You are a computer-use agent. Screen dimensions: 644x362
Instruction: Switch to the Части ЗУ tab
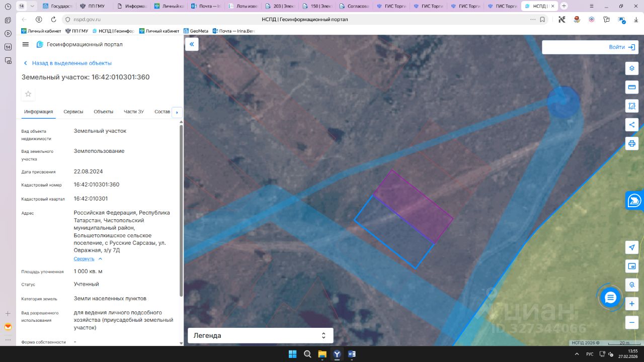pyautogui.click(x=134, y=112)
